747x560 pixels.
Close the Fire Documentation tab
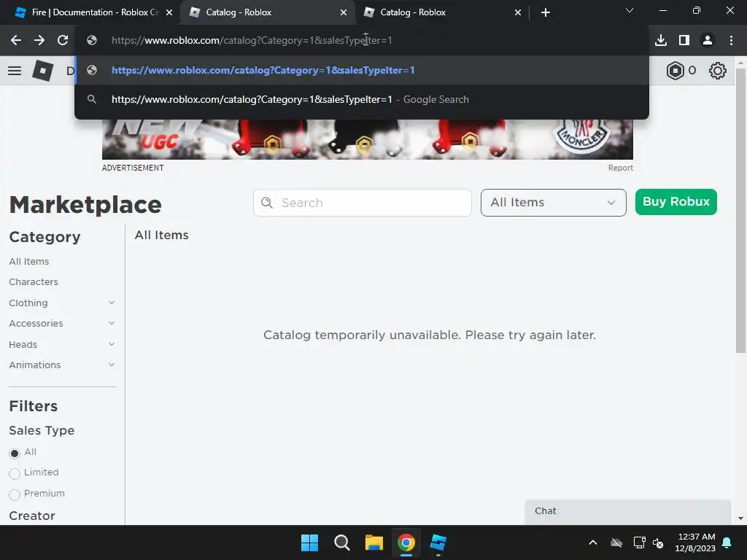(169, 12)
